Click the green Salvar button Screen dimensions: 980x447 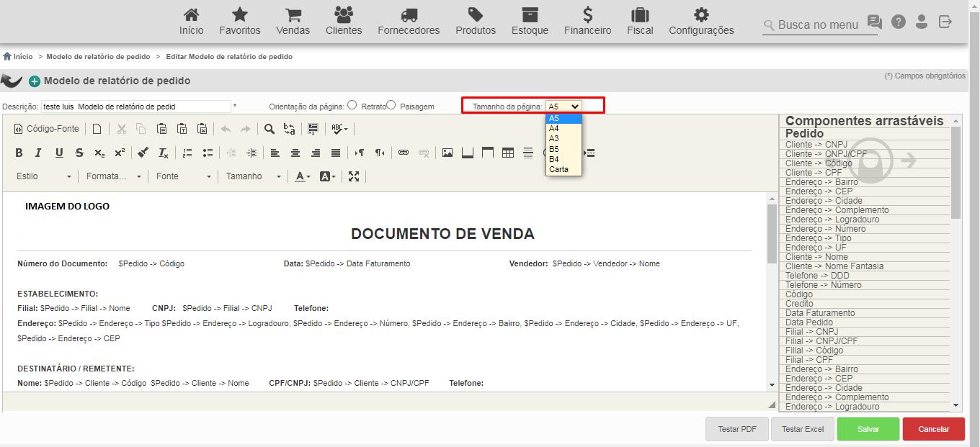[x=868, y=429]
